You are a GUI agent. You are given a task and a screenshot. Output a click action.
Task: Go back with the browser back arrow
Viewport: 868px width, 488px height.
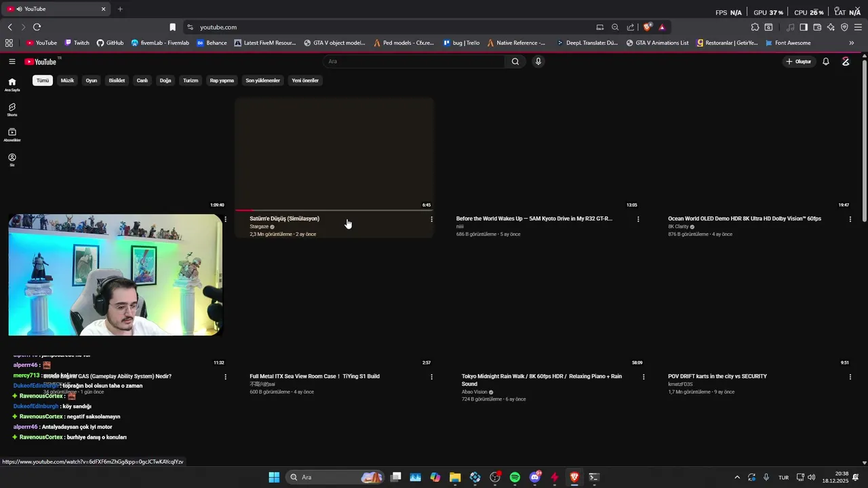[x=9, y=27]
